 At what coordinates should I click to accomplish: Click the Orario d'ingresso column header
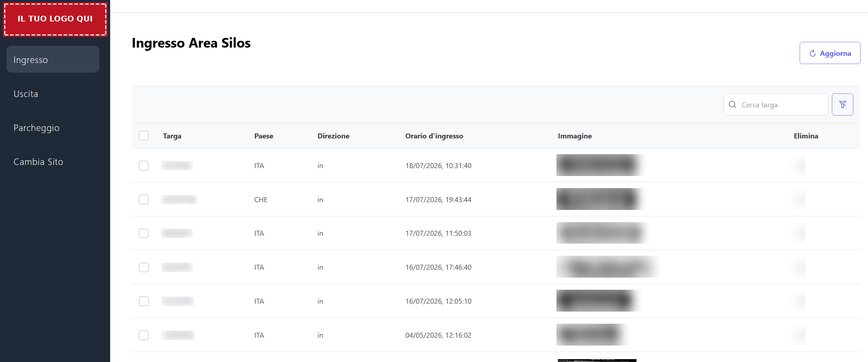pos(434,136)
